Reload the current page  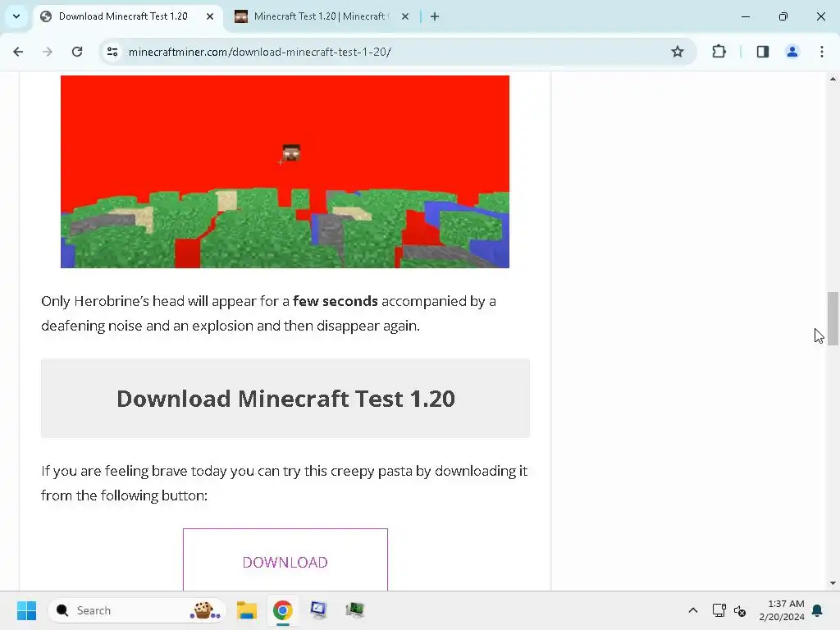point(77,52)
